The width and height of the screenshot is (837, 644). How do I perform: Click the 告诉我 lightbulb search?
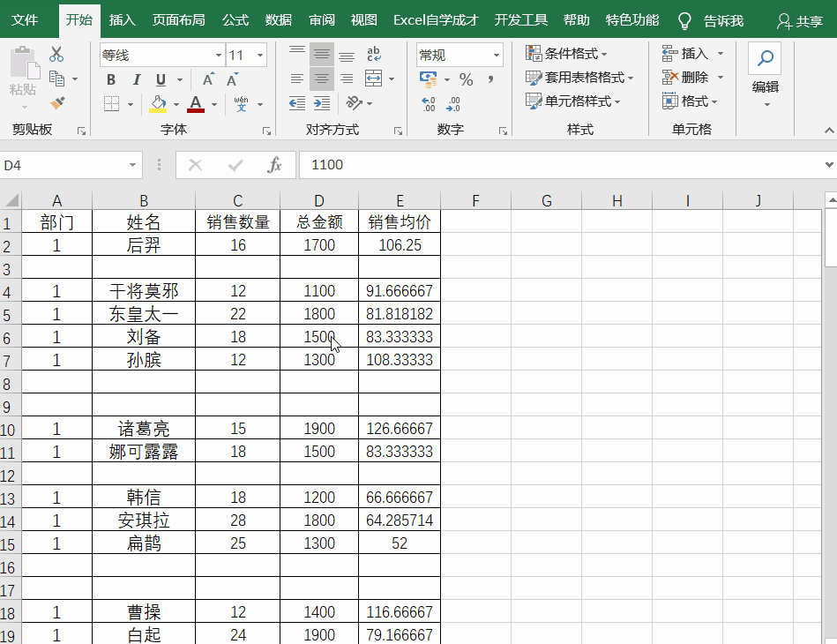(711, 21)
